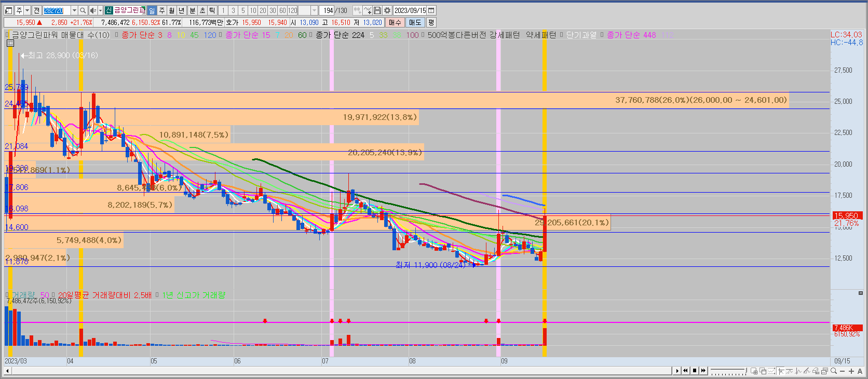This screenshot has height=379, width=868.
Task: Click the overlapping windows icon in bottom toolbar
Action: pos(763,371)
